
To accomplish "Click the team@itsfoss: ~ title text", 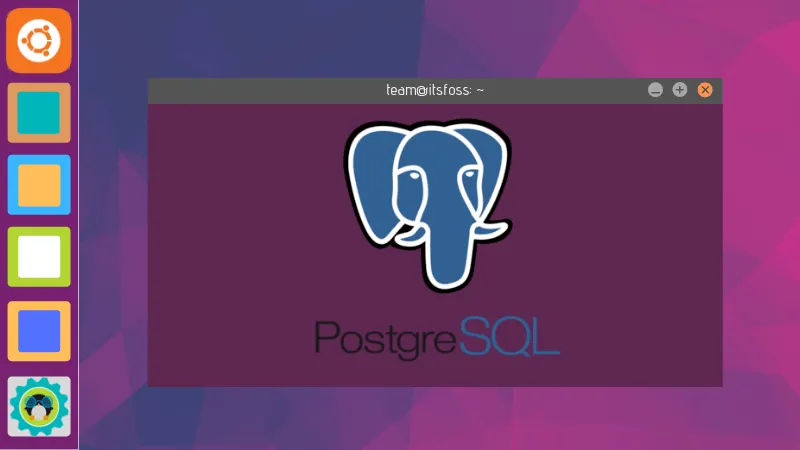I will pos(435,90).
